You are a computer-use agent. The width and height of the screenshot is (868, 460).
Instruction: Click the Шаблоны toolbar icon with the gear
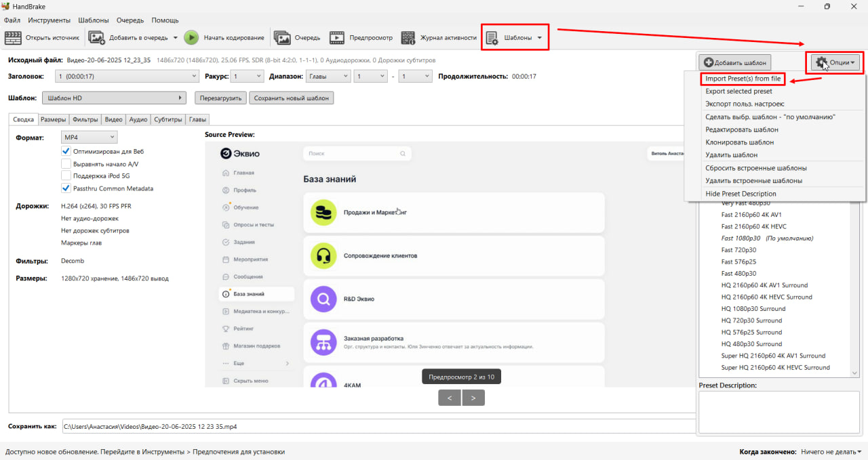point(492,38)
